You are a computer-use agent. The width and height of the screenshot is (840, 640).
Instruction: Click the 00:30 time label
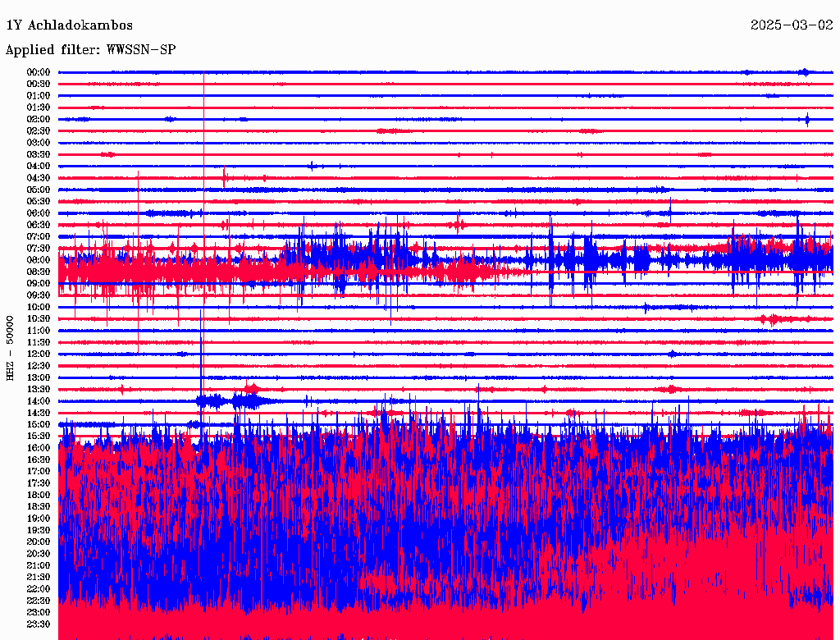pos(39,85)
